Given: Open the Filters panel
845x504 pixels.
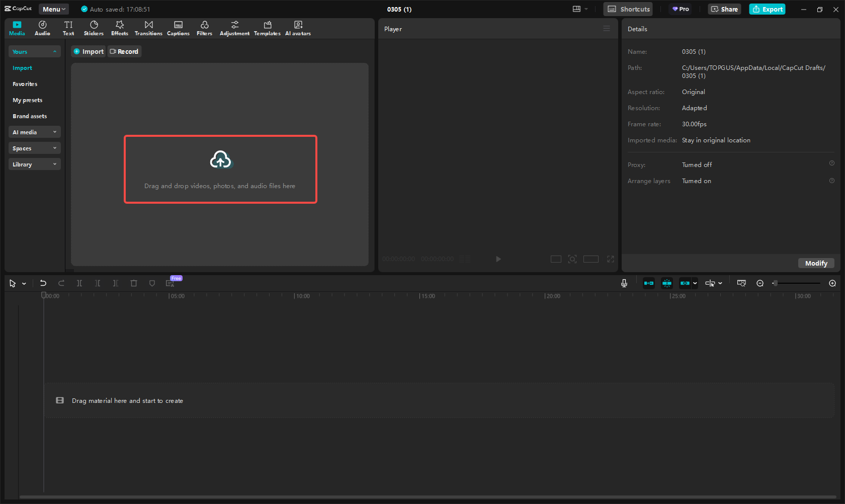Looking at the screenshot, I should point(204,28).
